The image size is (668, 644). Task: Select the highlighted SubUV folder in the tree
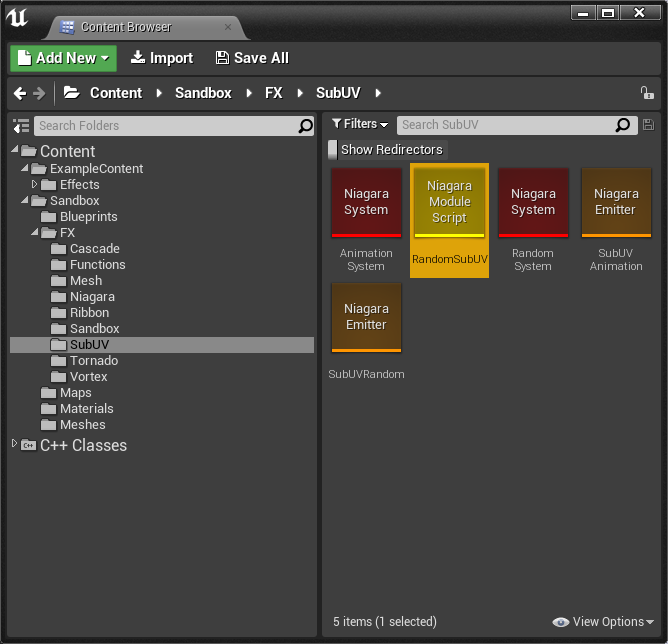click(162, 345)
